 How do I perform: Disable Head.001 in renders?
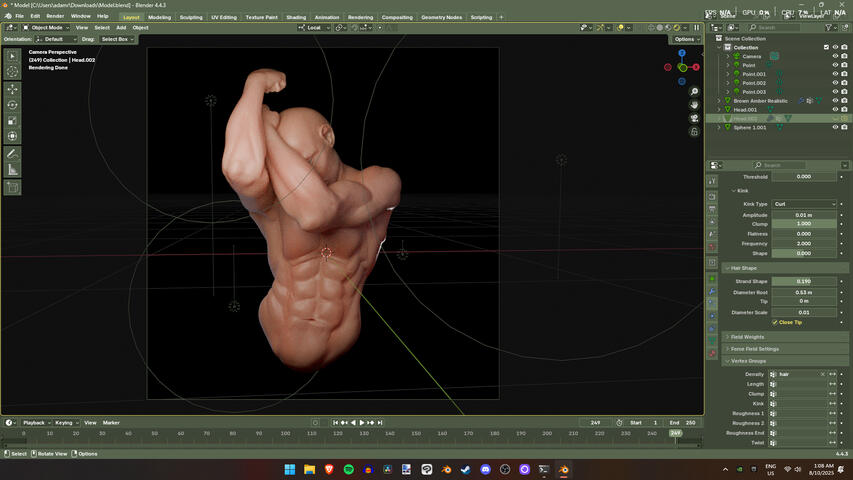(844, 109)
